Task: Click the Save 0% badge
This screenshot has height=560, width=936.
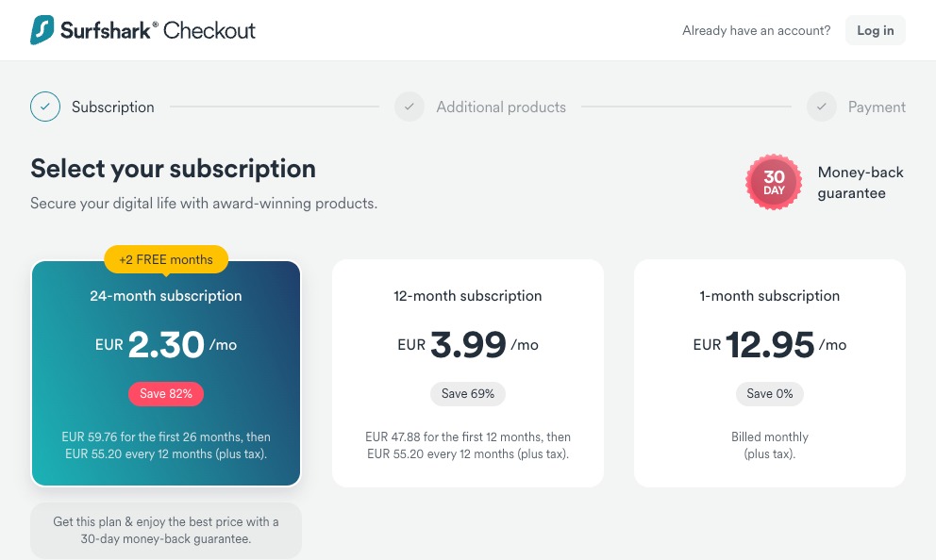Action: 769,394
